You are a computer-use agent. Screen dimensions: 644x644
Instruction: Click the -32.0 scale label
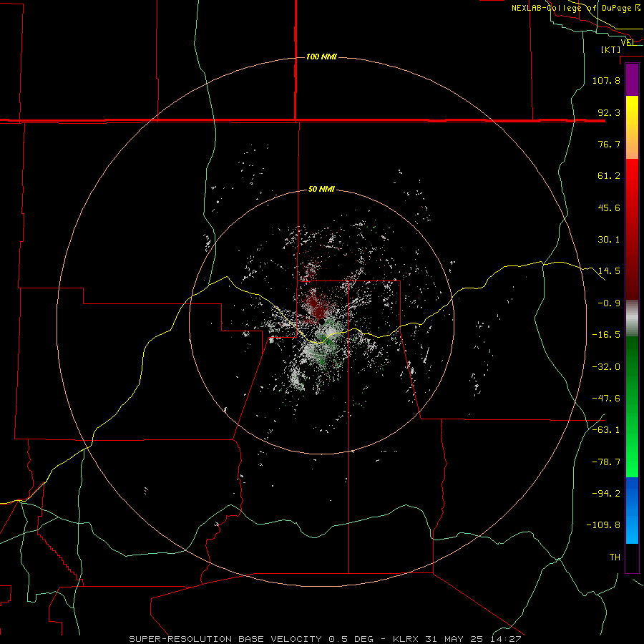click(x=606, y=367)
